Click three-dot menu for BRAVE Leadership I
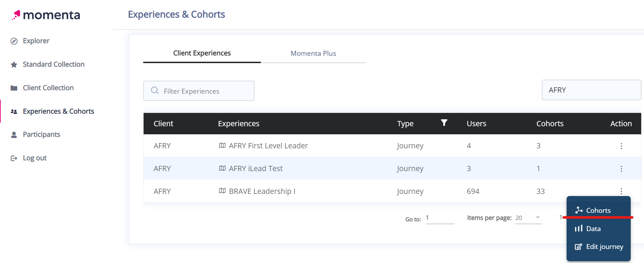The height and width of the screenshot is (263, 644). tap(621, 191)
